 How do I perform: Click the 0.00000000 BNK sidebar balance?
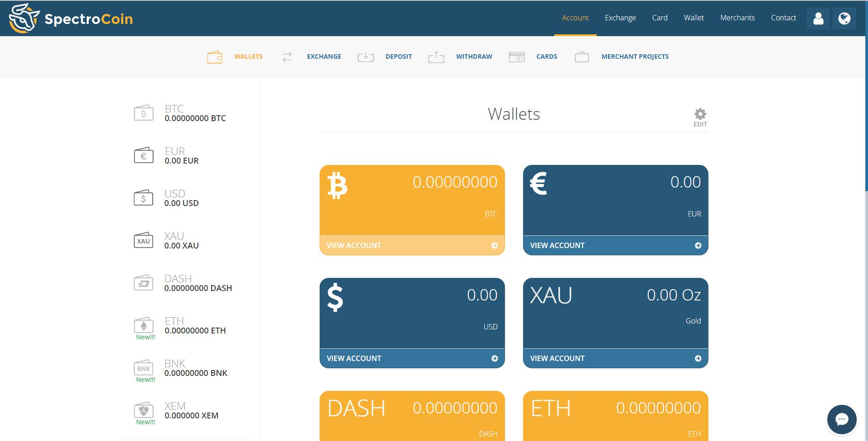point(196,373)
